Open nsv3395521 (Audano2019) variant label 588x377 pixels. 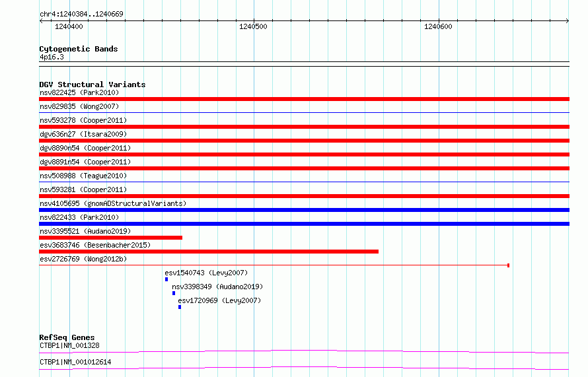(x=85, y=231)
